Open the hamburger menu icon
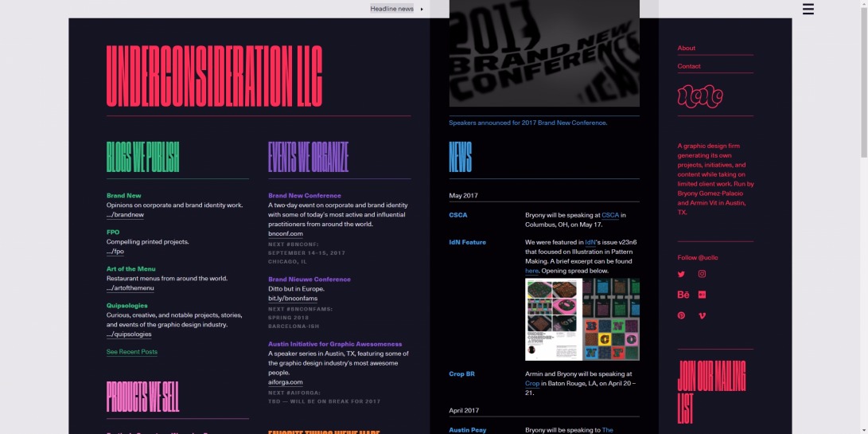Viewport: 868px width, 434px height. pyautogui.click(x=808, y=9)
